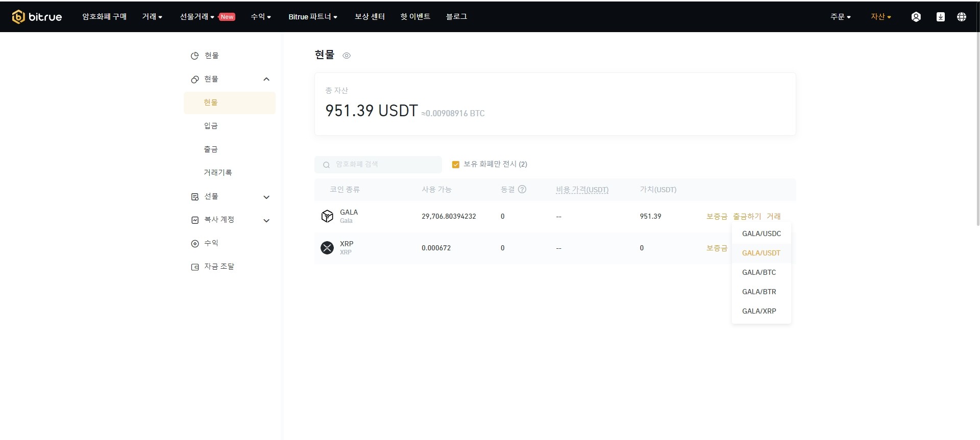Click the search magnifier icon

tap(326, 165)
